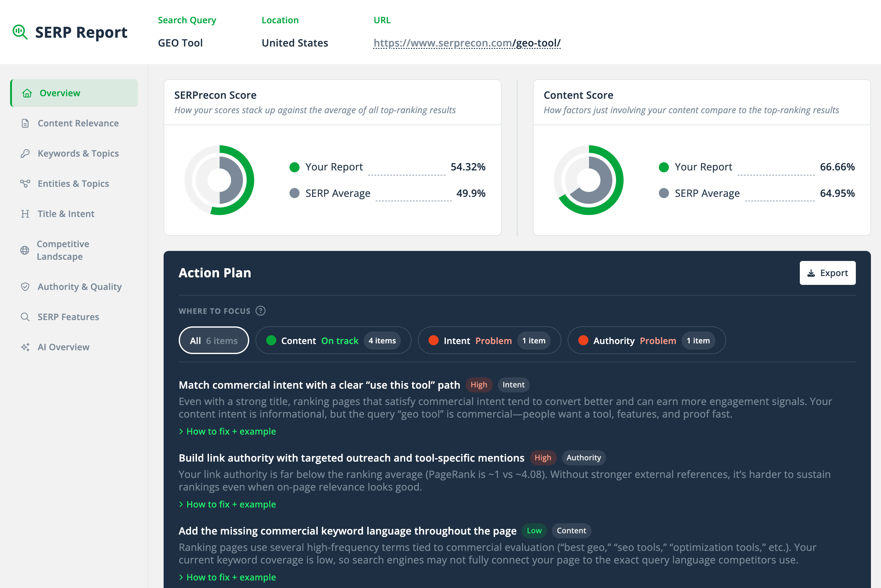Click the Intent tag on first action item
881x588 pixels.
(x=513, y=385)
